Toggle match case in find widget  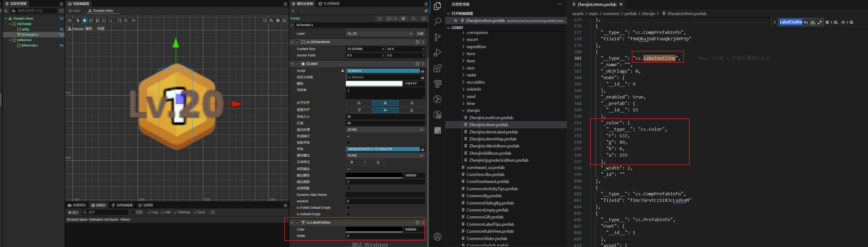[x=806, y=22]
